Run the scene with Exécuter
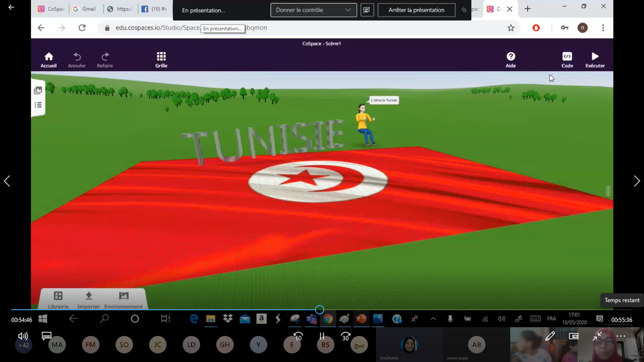The image size is (644, 362). (x=595, y=60)
